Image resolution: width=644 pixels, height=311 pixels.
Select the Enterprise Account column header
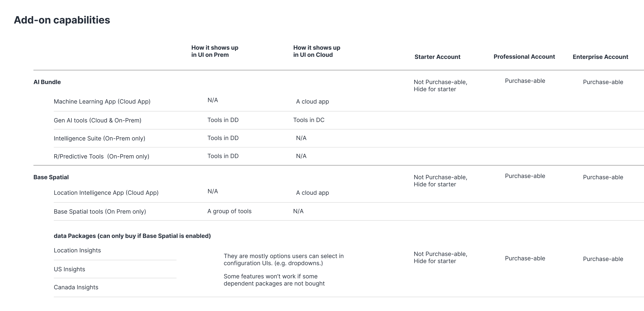[600, 57]
